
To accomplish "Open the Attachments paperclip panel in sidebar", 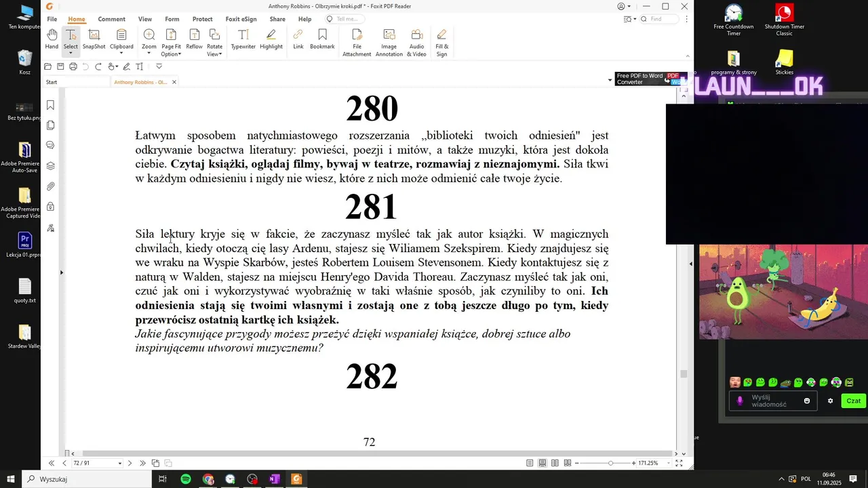I will click(x=50, y=186).
